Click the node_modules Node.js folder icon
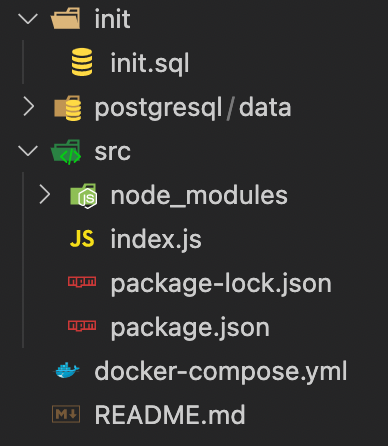388x446 pixels. click(84, 196)
